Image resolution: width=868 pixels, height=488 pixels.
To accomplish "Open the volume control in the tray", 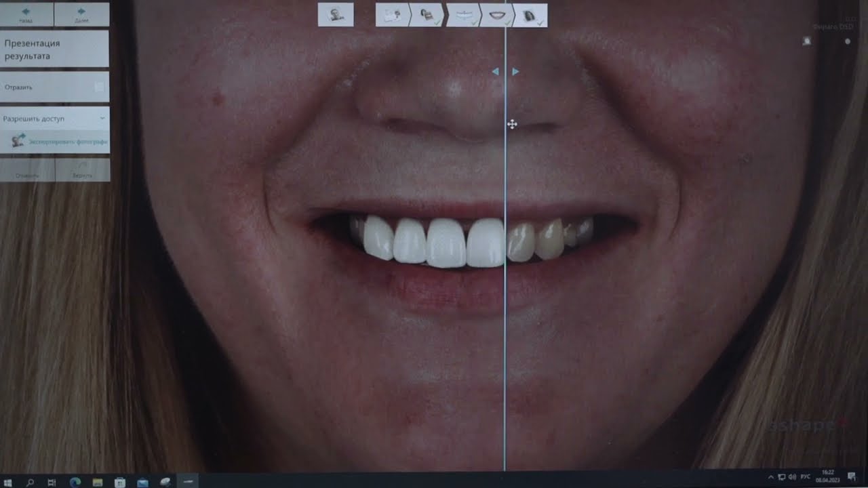I will (x=793, y=477).
